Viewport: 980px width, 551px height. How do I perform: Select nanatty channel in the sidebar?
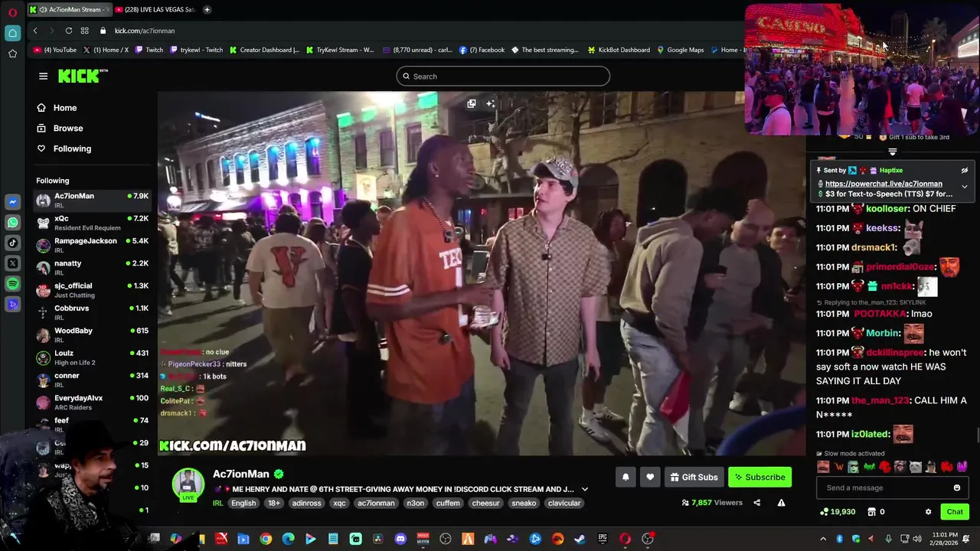[x=93, y=268]
